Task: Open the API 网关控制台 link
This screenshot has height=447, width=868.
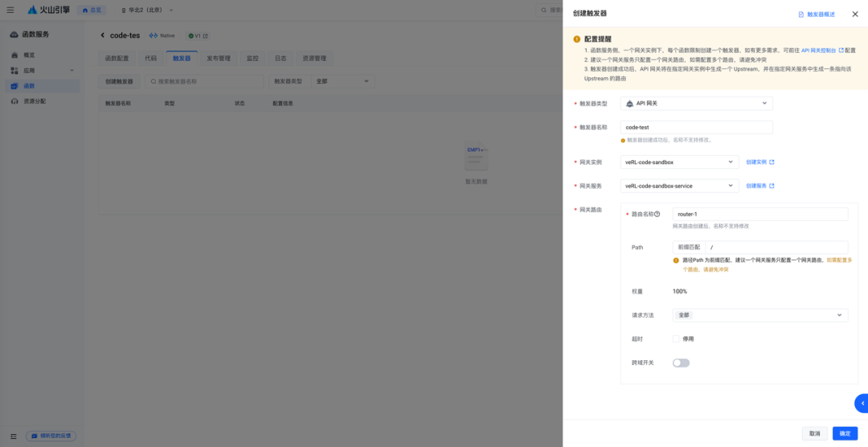Action: tap(819, 50)
